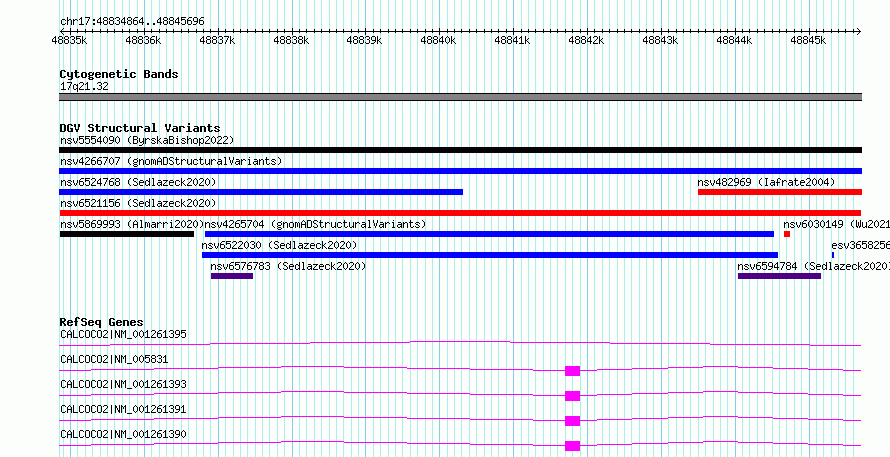The image size is (890, 457).
Task: Click the 48843k ruler label
Action: point(660,40)
